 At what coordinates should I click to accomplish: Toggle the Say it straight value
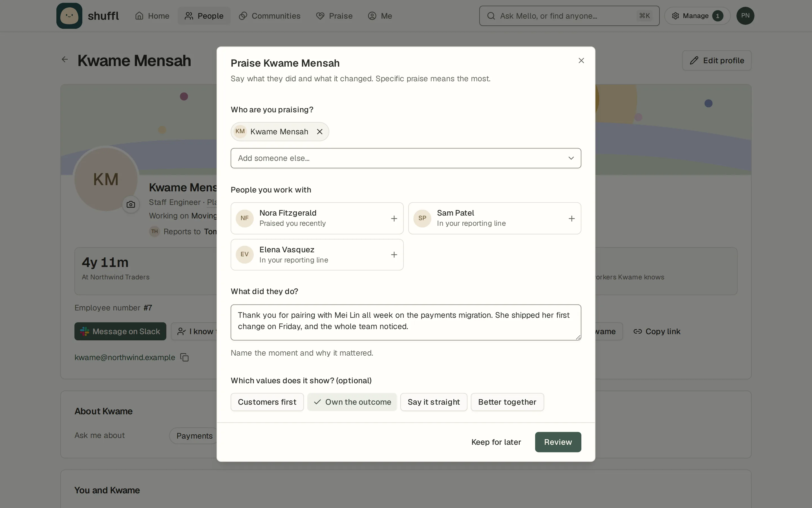[x=434, y=402]
